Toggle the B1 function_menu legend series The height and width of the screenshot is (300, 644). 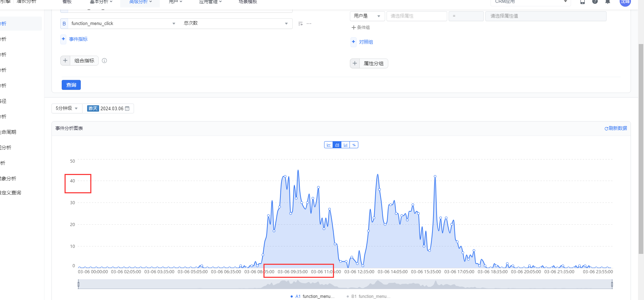tap(368, 296)
